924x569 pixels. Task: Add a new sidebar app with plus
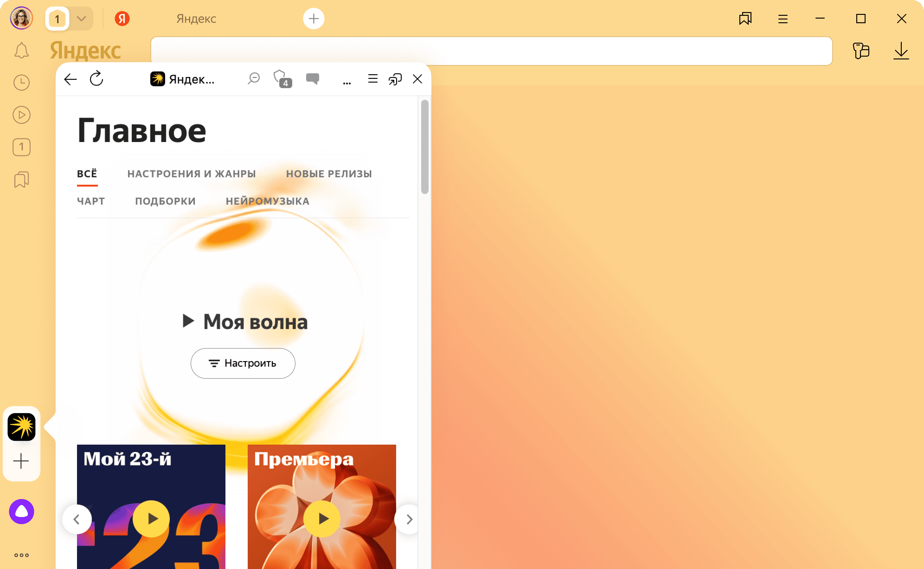pos(21,461)
